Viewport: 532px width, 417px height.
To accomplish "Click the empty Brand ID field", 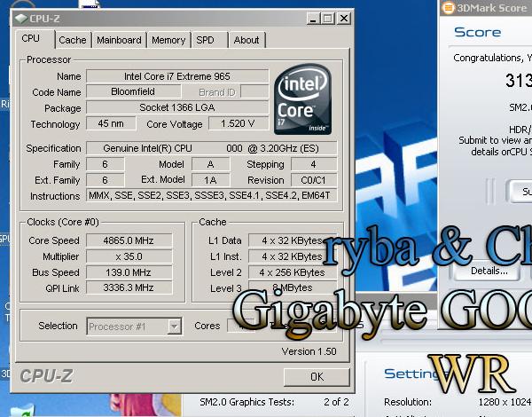I will click(254, 91).
